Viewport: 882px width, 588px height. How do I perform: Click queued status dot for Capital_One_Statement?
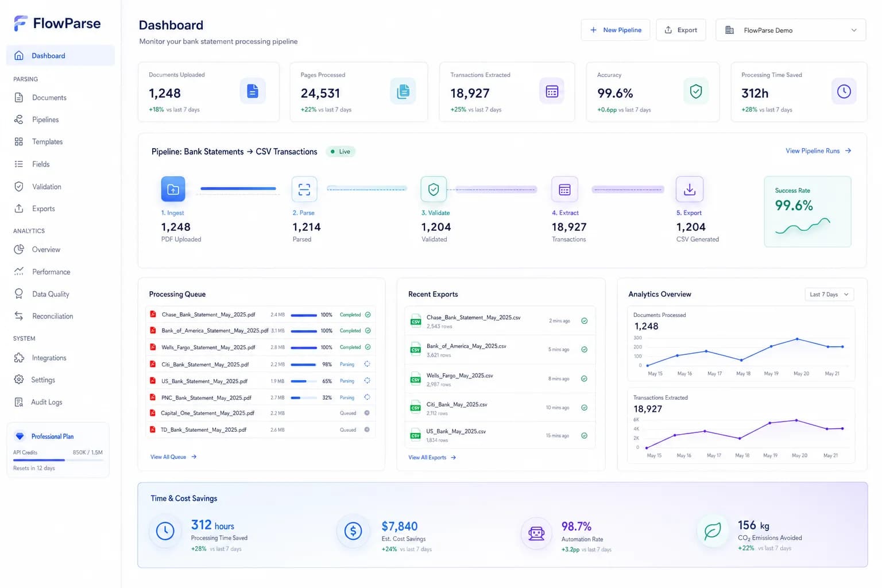point(367,413)
